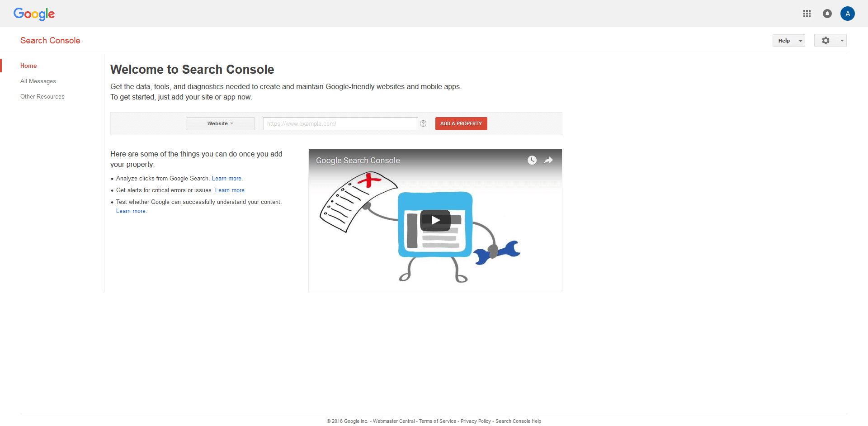Open Webmaster Central from the footer
868x426 pixels.
(394, 421)
